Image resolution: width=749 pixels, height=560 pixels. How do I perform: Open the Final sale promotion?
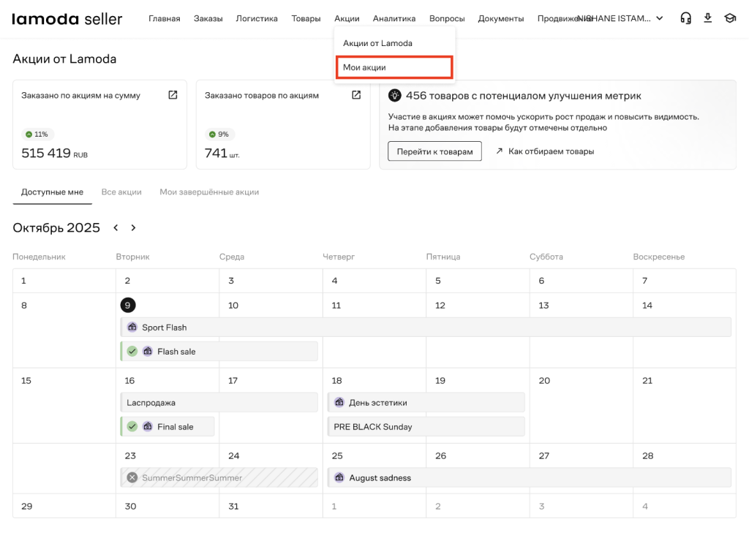pyautogui.click(x=168, y=426)
